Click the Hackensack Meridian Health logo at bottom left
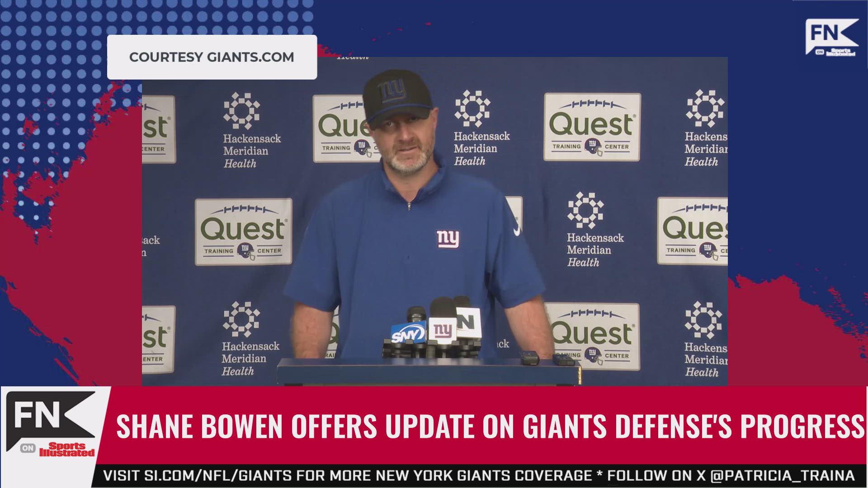The height and width of the screenshot is (488, 868). click(250, 339)
